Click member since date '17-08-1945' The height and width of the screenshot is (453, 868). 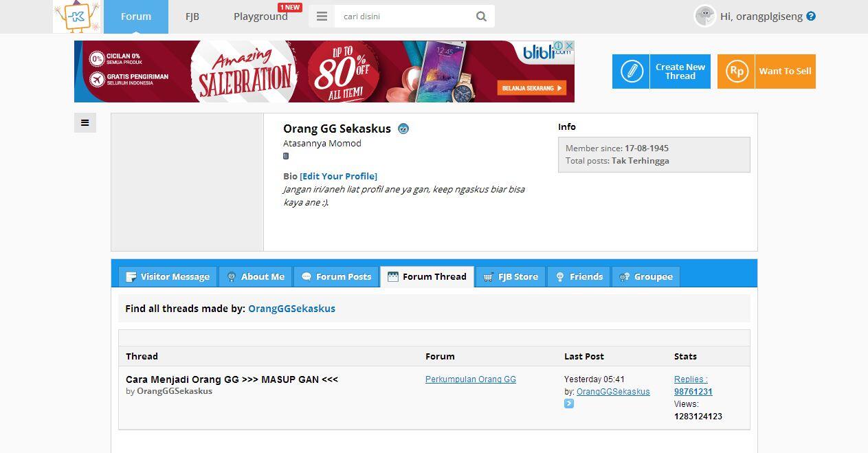pyautogui.click(x=647, y=148)
